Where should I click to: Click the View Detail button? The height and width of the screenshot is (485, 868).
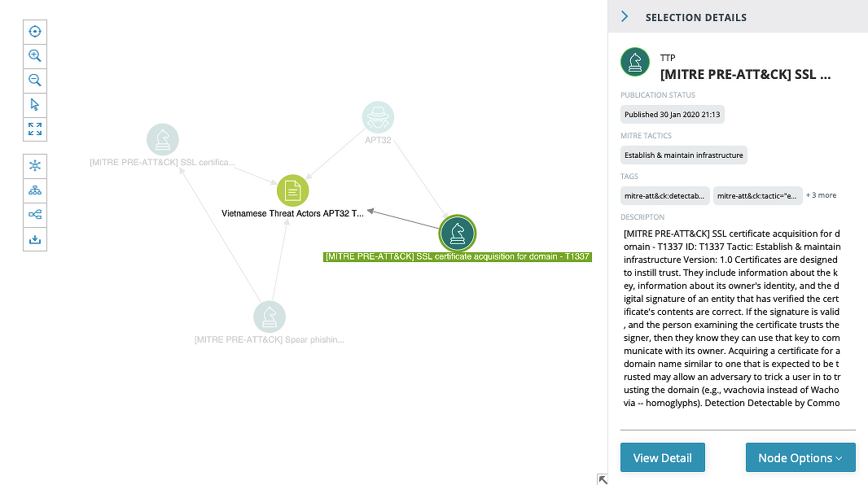coord(663,458)
